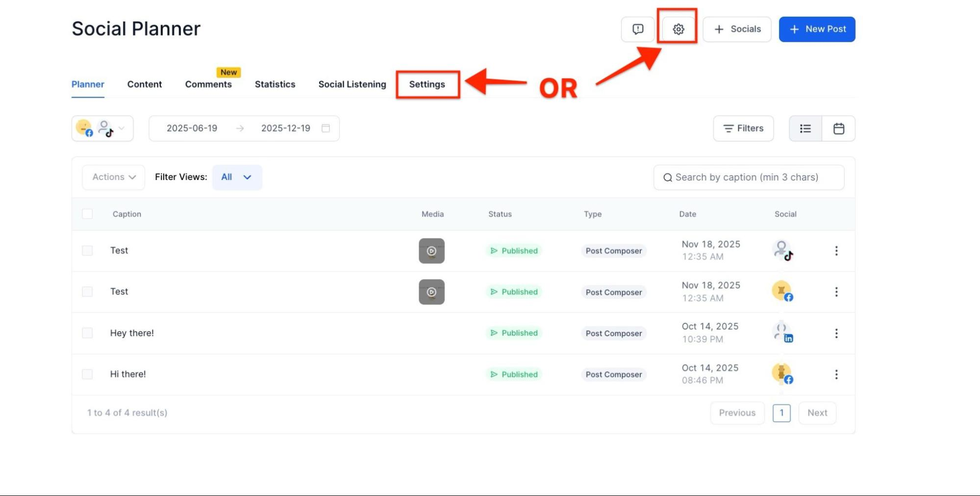This screenshot has width=980, height=496.
Task: Switch to list view icon
Action: pos(805,129)
